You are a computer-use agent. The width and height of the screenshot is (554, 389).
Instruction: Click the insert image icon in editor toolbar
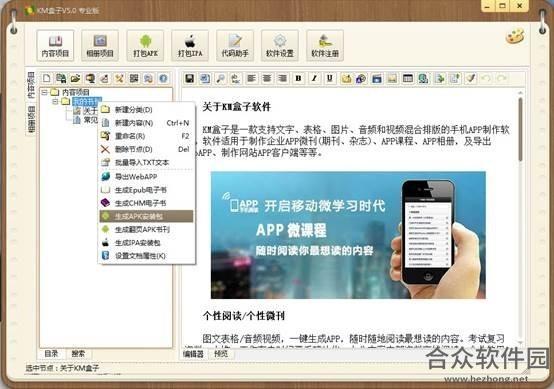pos(392,78)
